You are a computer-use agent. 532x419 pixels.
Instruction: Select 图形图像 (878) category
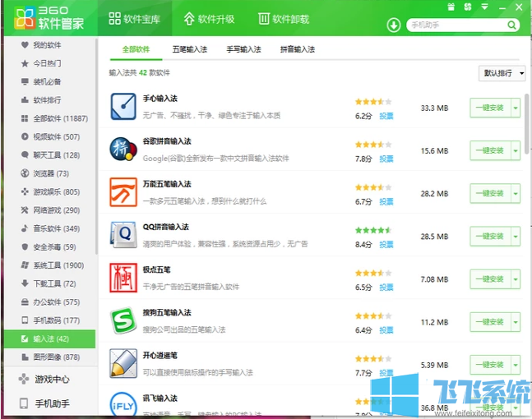tap(50, 357)
